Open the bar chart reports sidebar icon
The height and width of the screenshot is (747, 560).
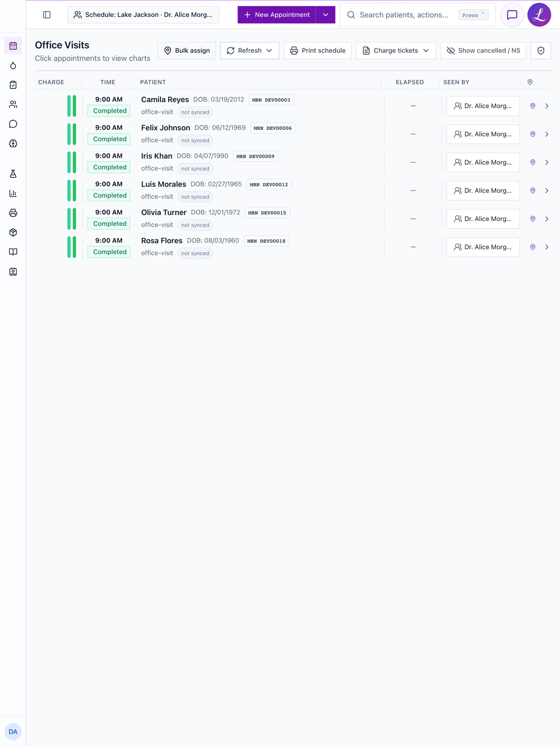pyautogui.click(x=13, y=193)
